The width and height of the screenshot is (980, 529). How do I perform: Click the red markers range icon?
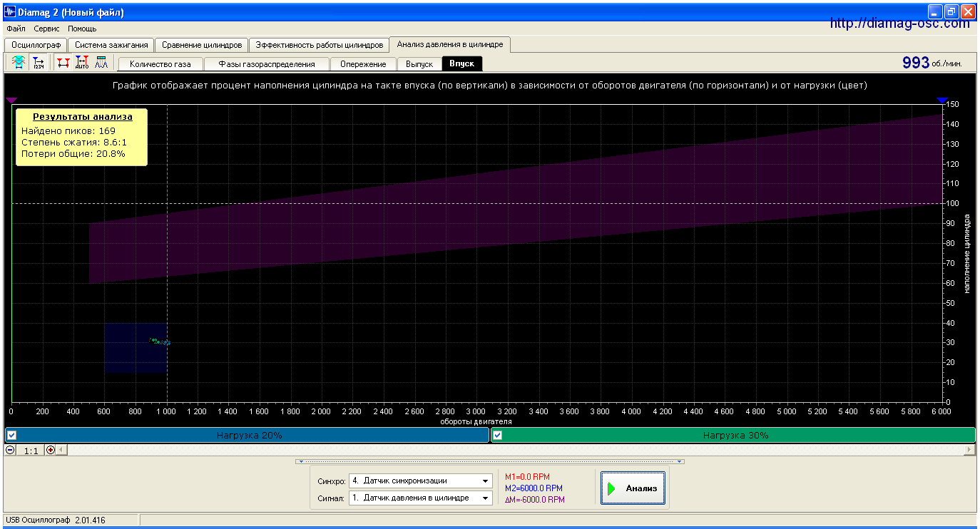tap(63, 63)
